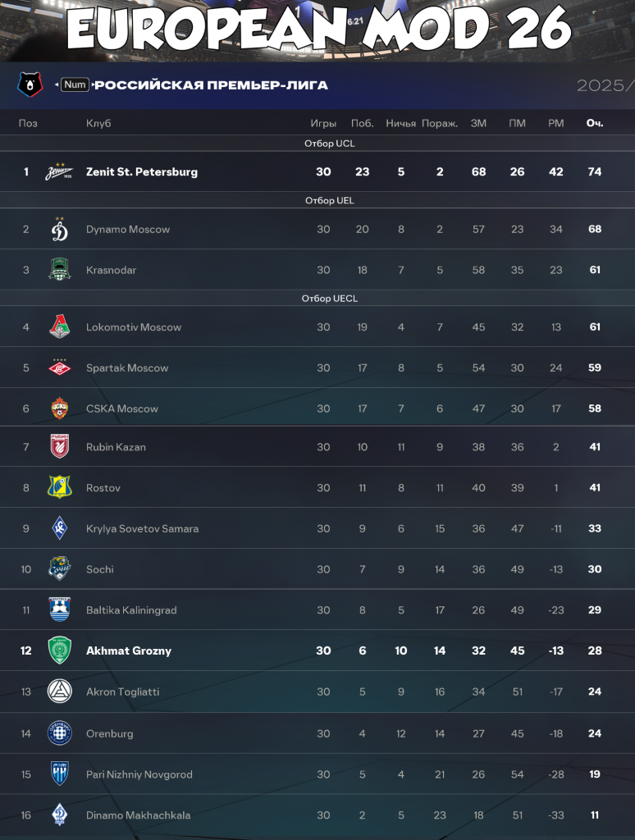
Task: Select the Russian Premier League logo
Action: click(x=29, y=84)
